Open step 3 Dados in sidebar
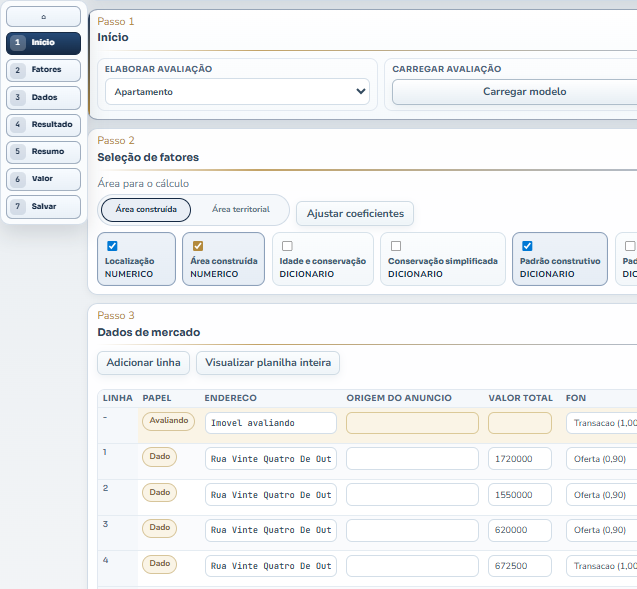Viewport: 637px width, 589px height. coord(43,97)
